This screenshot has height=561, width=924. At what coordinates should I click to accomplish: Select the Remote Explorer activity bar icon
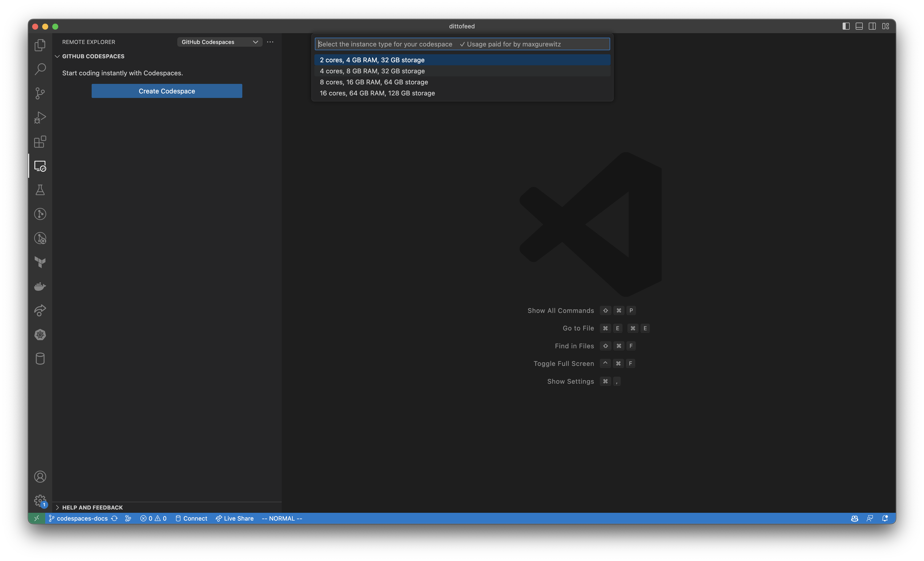coord(40,166)
